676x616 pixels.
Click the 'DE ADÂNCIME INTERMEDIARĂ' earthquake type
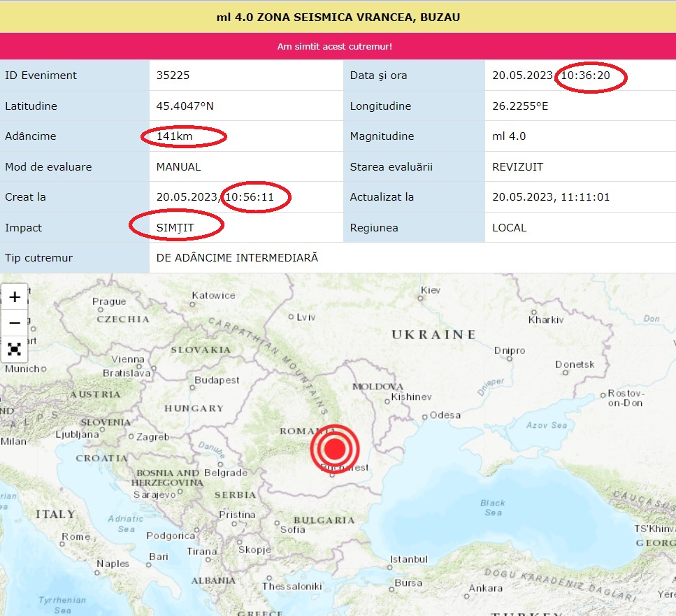pyautogui.click(x=237, y=258)
